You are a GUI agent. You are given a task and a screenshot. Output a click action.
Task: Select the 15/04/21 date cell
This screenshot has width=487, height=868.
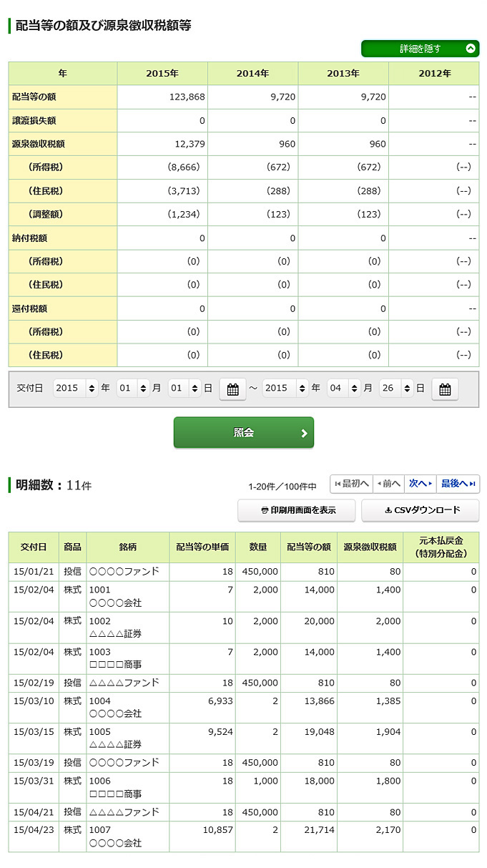34,811
